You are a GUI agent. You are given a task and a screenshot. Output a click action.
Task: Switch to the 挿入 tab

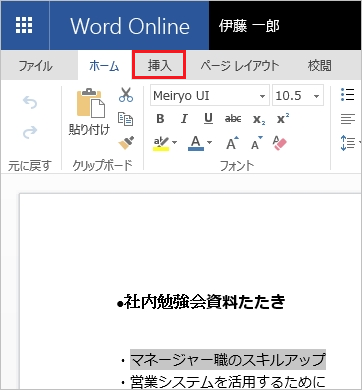coord(159,65)
